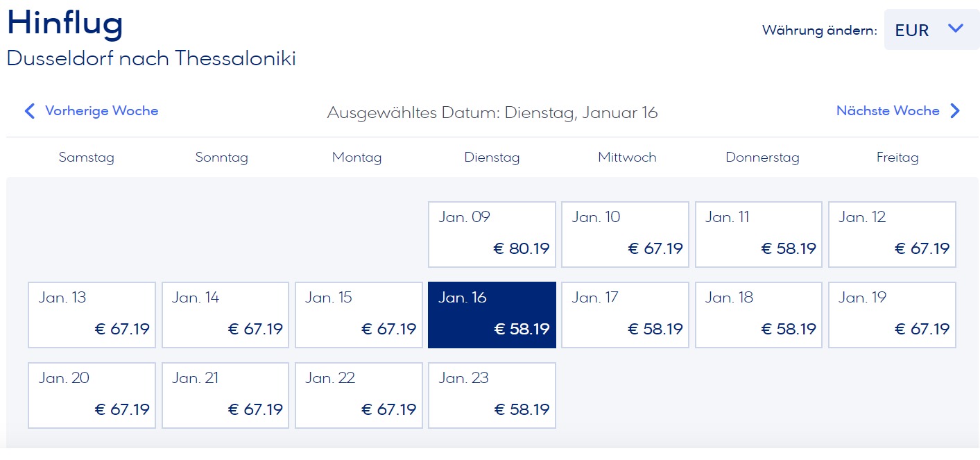Choose the Jan. 13 fare tile

click(x=92, y=315)
